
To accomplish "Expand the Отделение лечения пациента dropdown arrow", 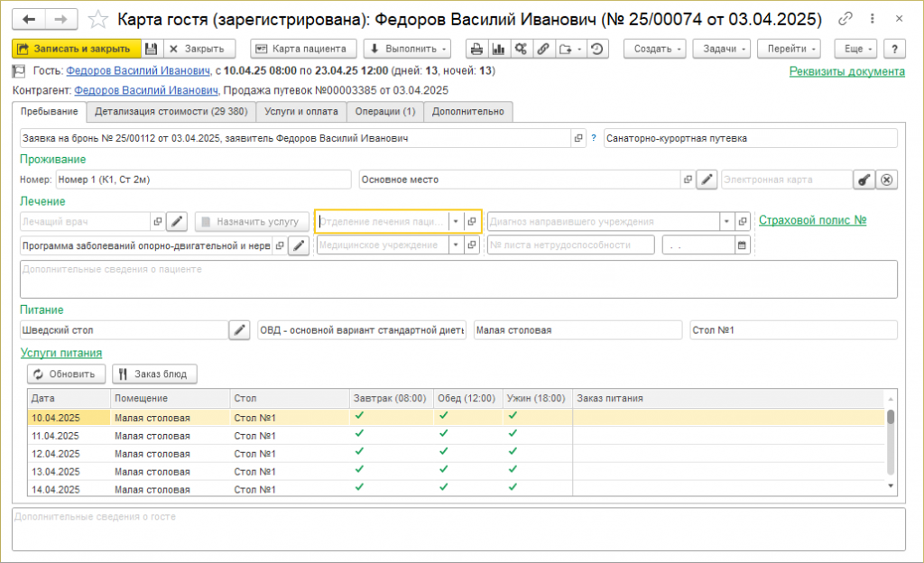I will click(x=456, y=222).
